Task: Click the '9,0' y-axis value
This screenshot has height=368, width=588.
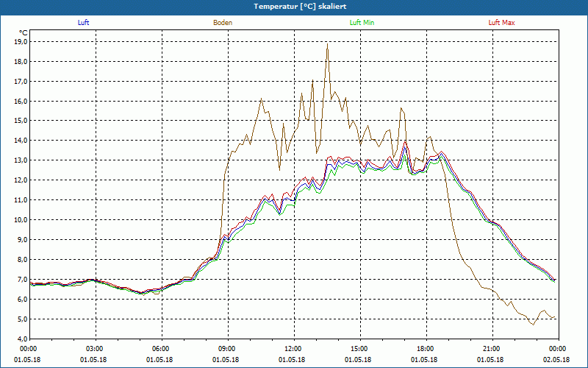Action: tap(22, 240)
